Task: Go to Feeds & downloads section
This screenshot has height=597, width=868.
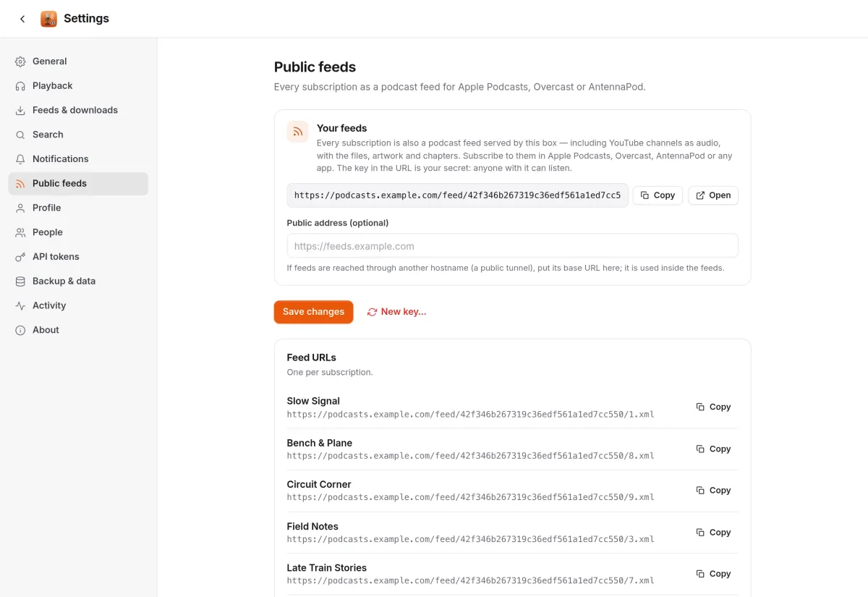Action: 78,110
